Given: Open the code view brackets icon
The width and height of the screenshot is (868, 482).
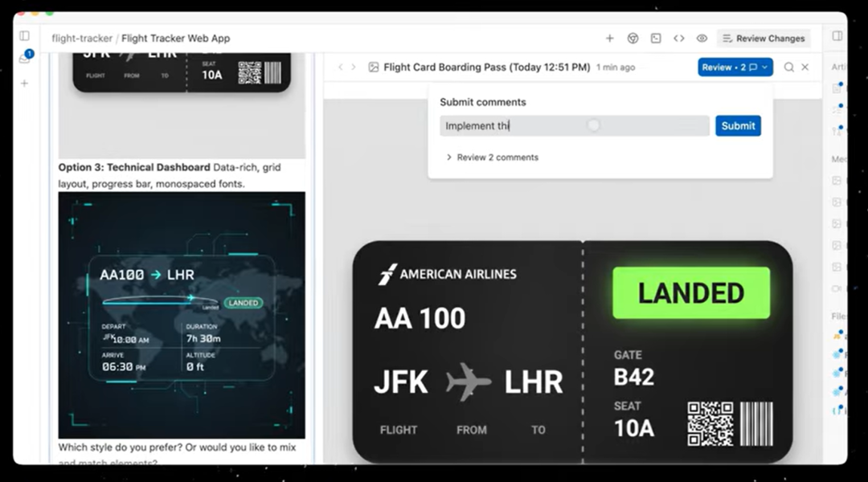Looking at the screenshot, I should point(678,38).
